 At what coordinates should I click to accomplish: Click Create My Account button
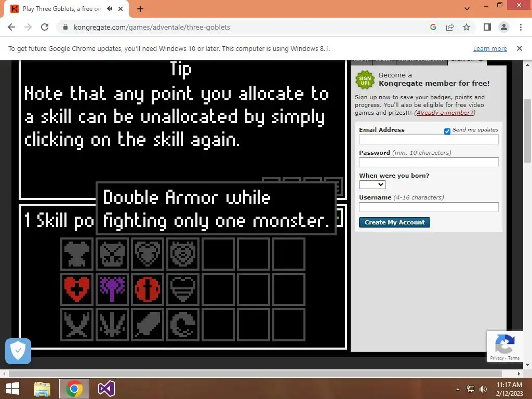pos(395,222)
